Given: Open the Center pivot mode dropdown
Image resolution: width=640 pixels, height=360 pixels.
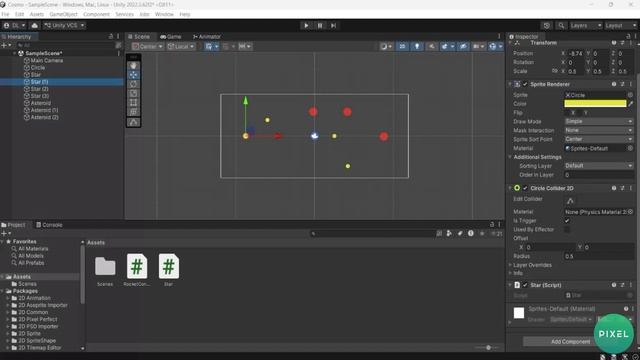Looking at the screenshot, I should click(147, 47).
